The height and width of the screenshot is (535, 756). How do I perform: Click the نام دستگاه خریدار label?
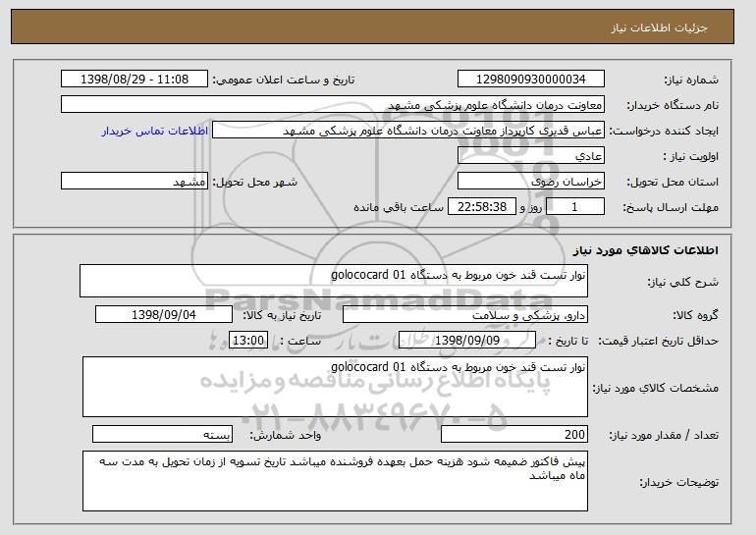tap(673, 106)
